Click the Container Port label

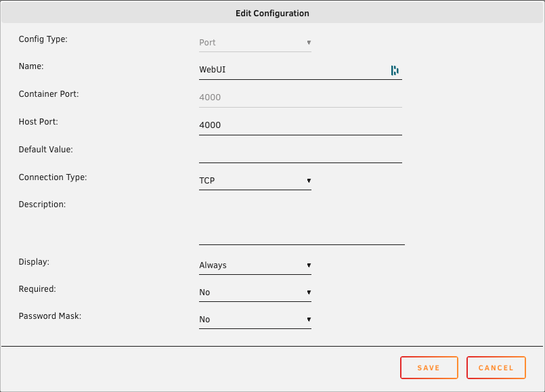(x=49, y=94)
